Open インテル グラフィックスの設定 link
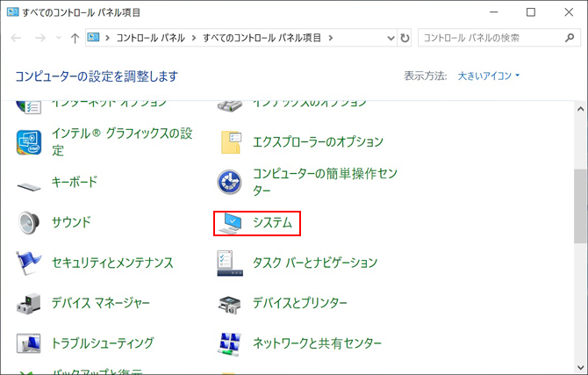Image resolution: width=588 pixels, height=375 pixels. 122,142
